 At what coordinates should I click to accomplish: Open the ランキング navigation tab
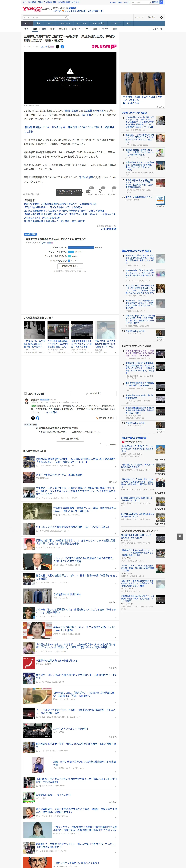coord(115,23)
